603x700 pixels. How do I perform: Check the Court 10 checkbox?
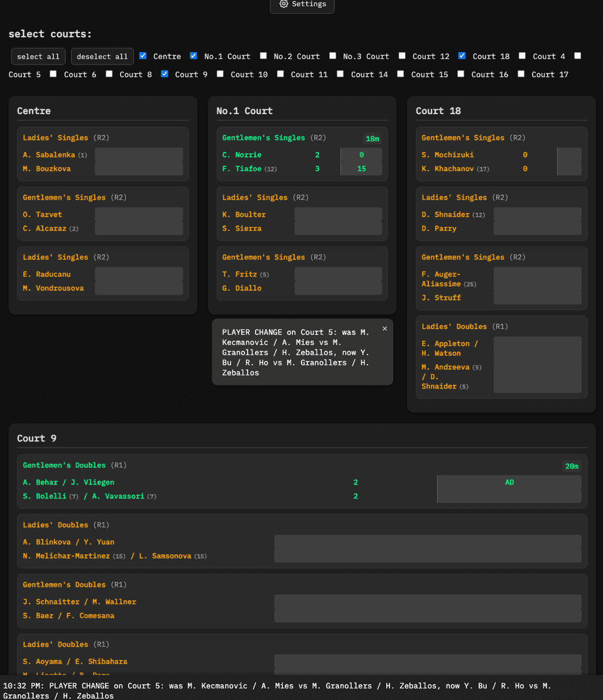(220, 73)
